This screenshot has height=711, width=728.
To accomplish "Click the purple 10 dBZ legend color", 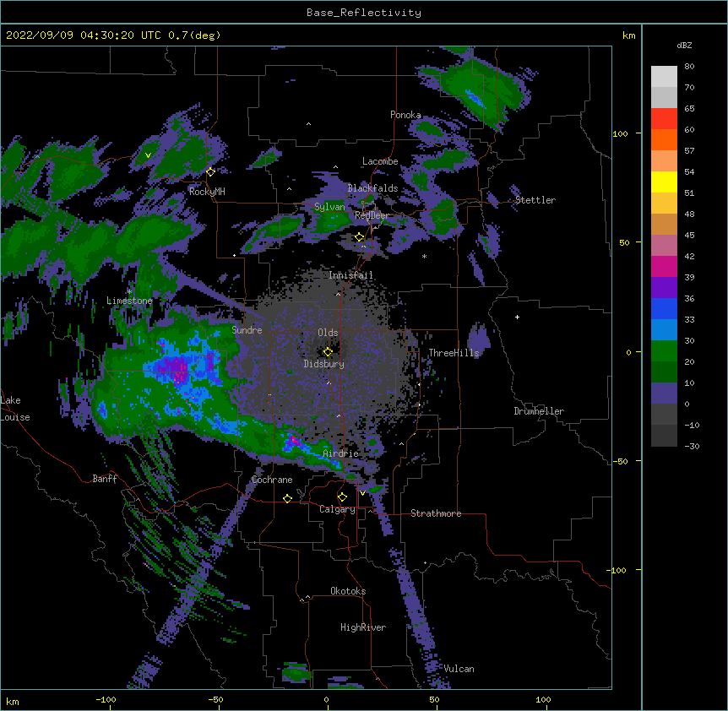I will (664, 393).
